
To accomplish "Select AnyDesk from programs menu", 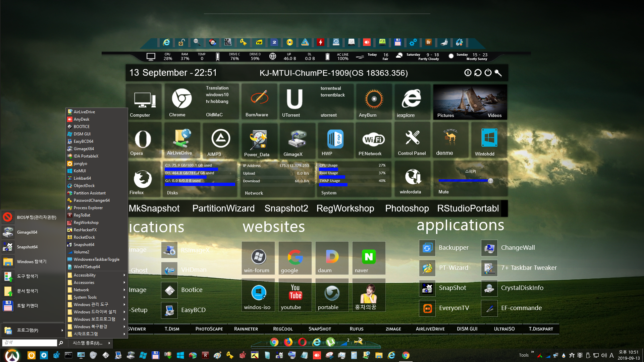I will coord(97,119).
